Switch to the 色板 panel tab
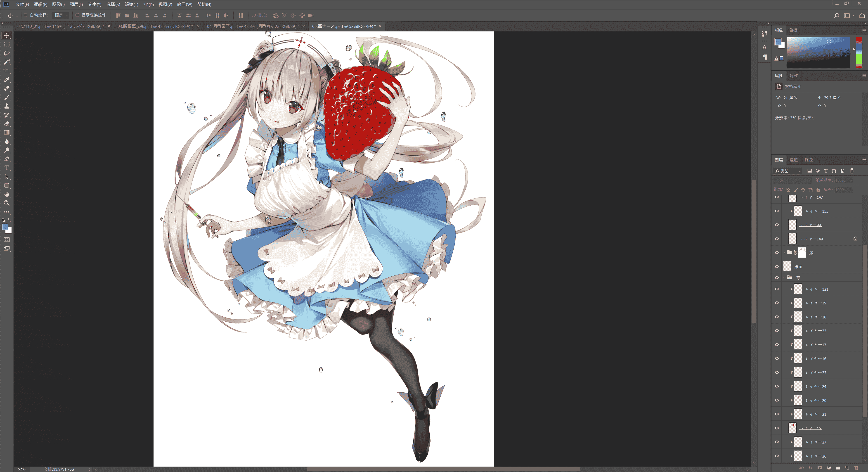The image size is (868, 472). [793, 30]
